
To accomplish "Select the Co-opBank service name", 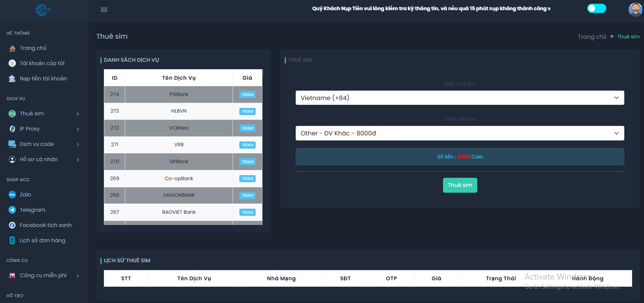I will 179,178.
